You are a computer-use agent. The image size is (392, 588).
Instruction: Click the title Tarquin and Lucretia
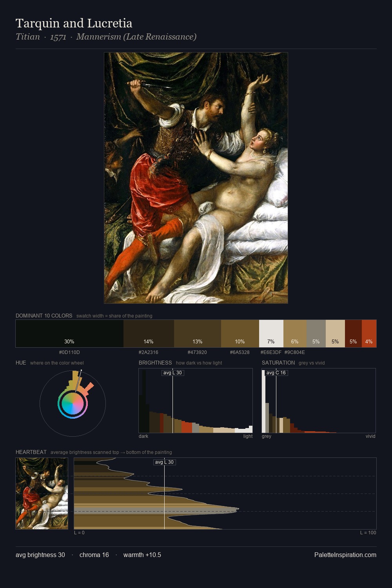point(74,23)
